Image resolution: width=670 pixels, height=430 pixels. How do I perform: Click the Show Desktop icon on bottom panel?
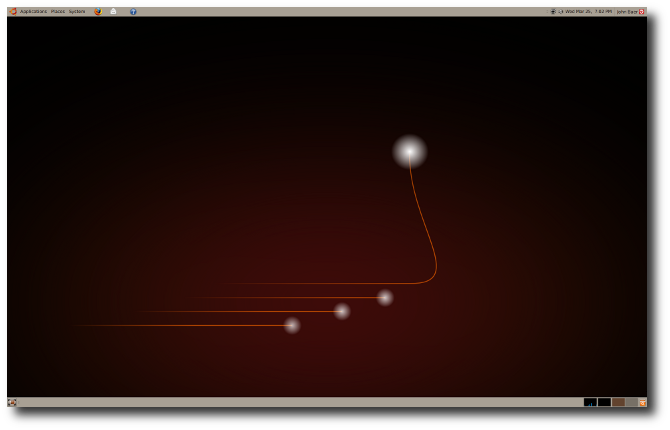coord(12,402)
